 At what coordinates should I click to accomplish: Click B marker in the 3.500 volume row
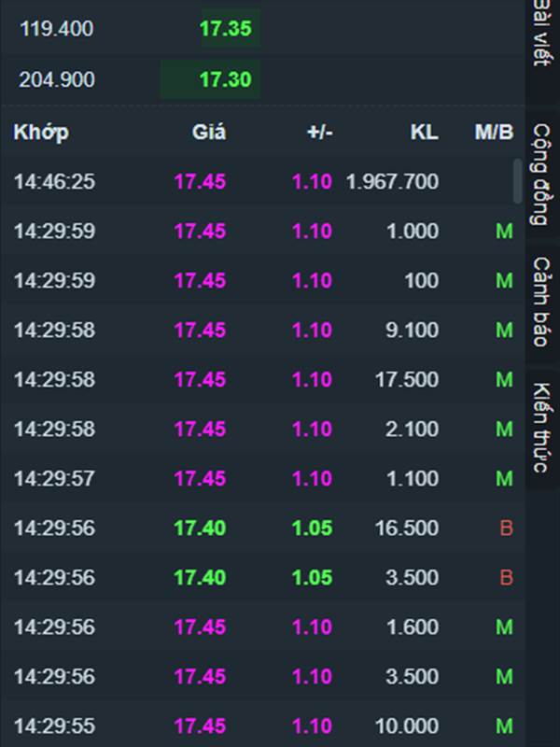click(x=506, y=577)
